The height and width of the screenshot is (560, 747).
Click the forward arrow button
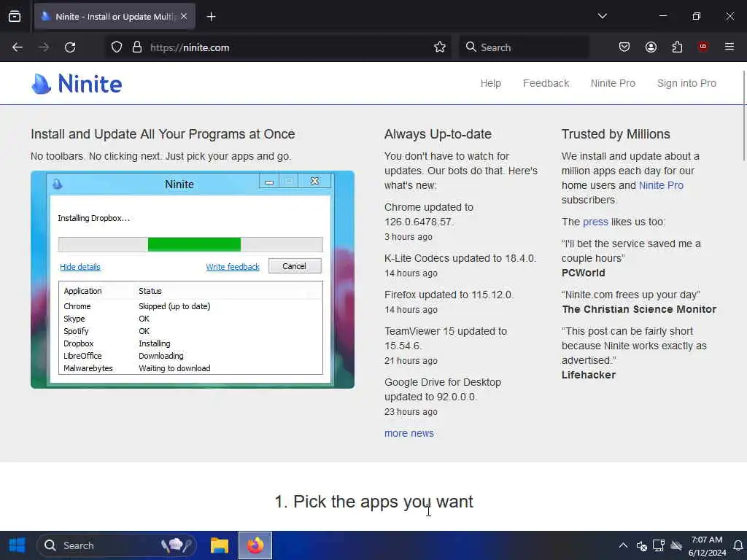tap(44, 47)
